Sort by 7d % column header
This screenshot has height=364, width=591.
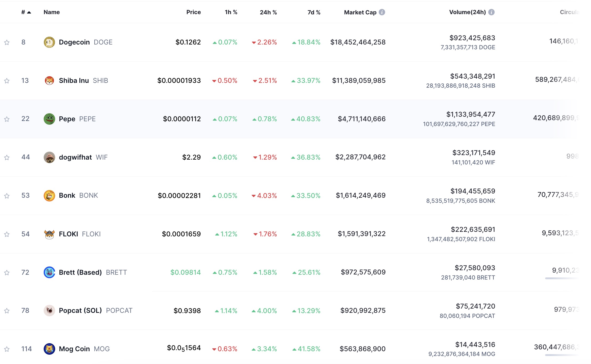(314, 12)
